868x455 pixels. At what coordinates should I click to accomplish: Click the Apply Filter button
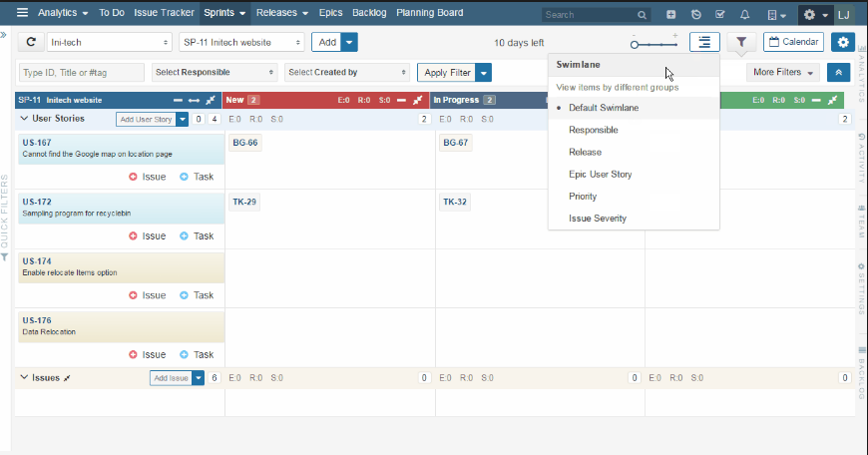[447, 73]
